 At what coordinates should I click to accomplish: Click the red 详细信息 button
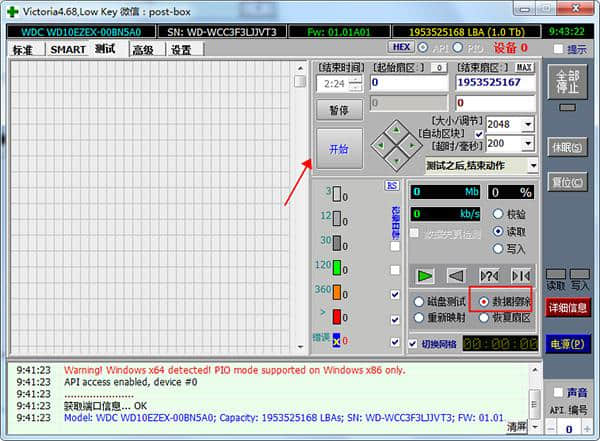point(568,307)
